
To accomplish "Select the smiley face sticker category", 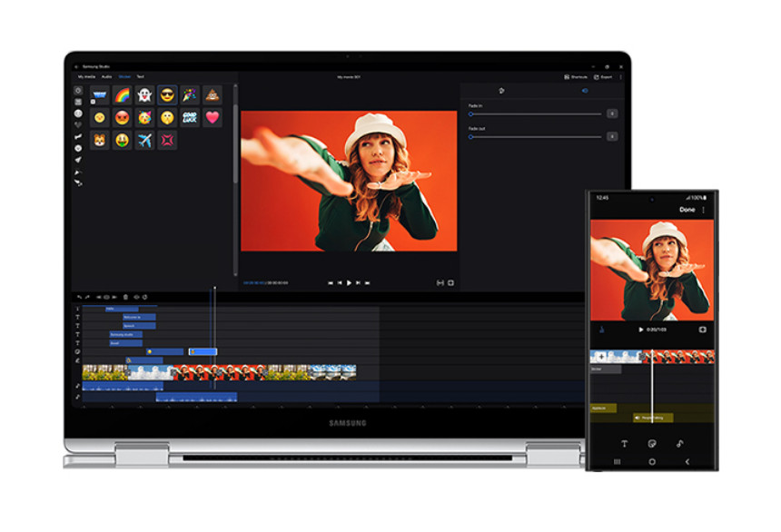I will [78, 113].
